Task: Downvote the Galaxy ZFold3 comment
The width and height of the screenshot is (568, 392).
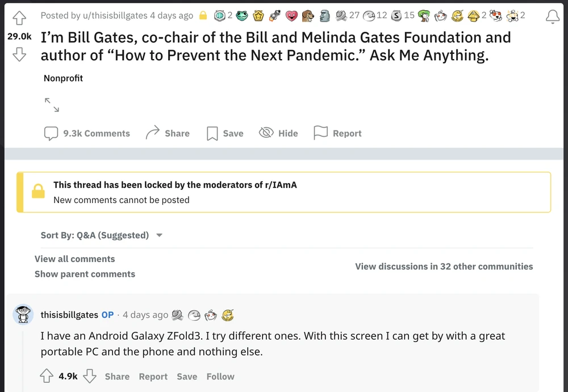Action: coord(90,376)
